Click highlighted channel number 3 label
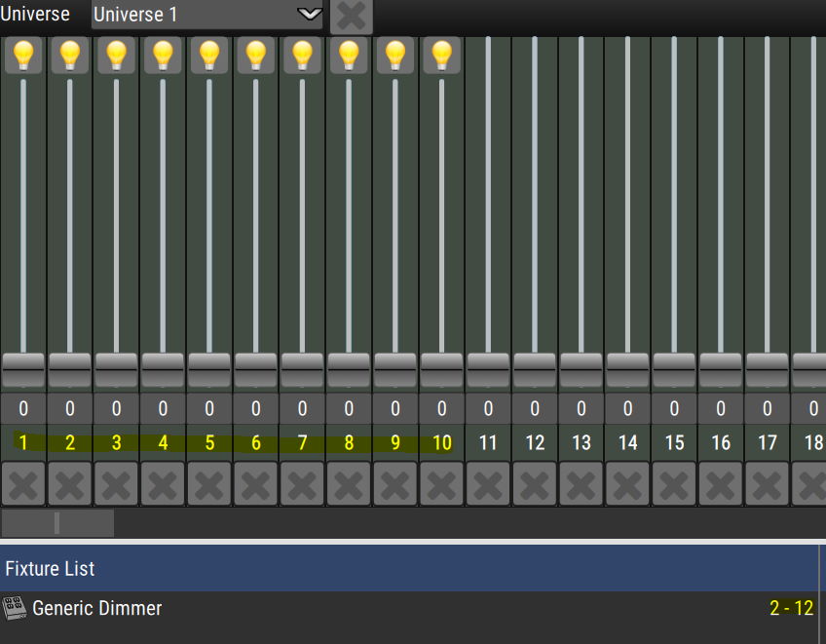Viewport: 826px width, 644px height. pyautogui.click(x=117, y=442)
